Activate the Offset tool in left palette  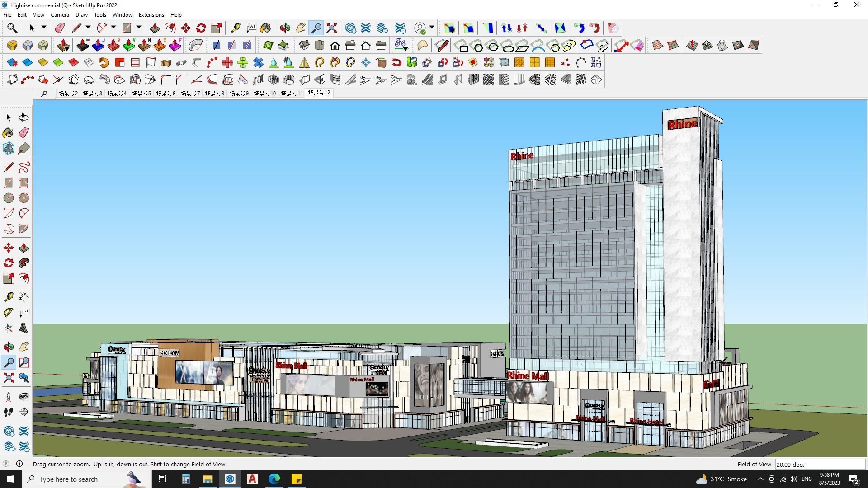(x=24, y=278)
